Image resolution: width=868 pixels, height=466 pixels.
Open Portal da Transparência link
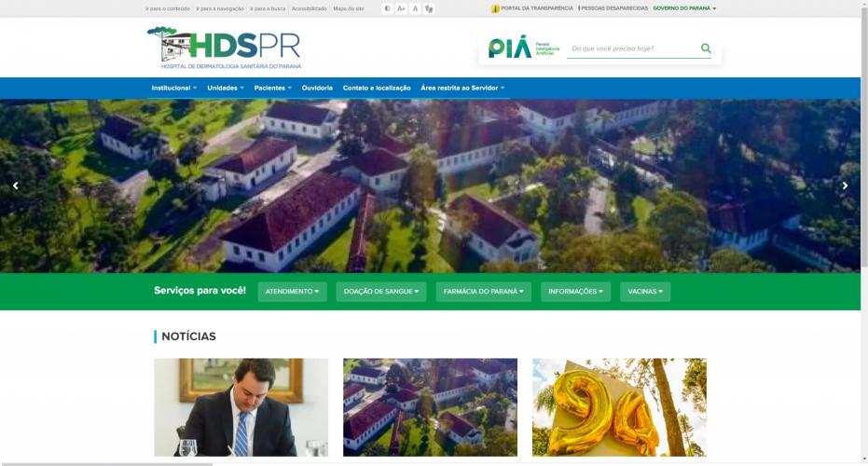point(536,9)
